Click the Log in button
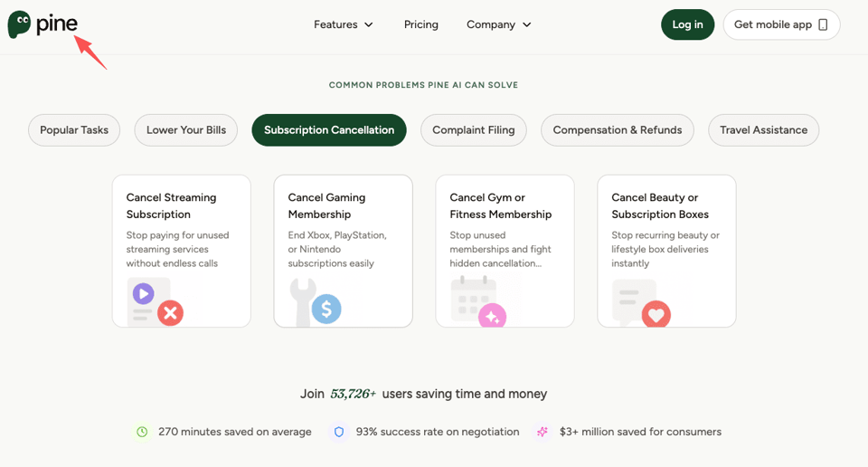 click(687, 24)
